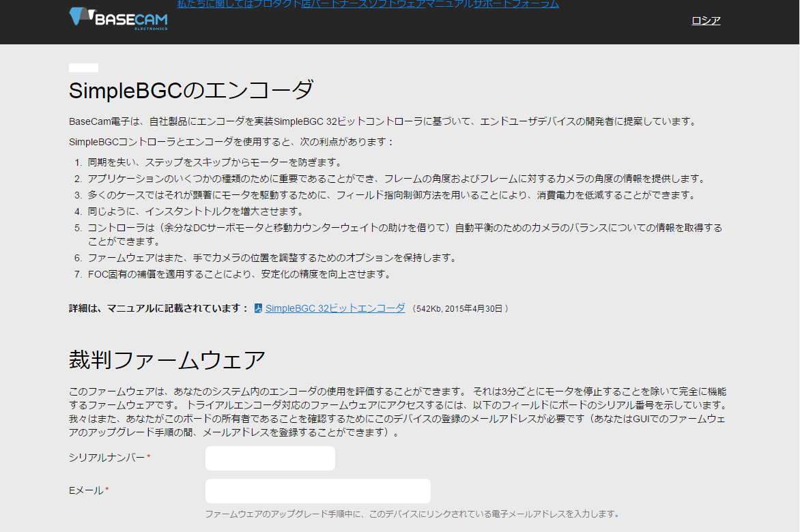Click the list item starting with ファームウェアはまた
The height and width of the screenshot is (532, 800).
point(272,258)
